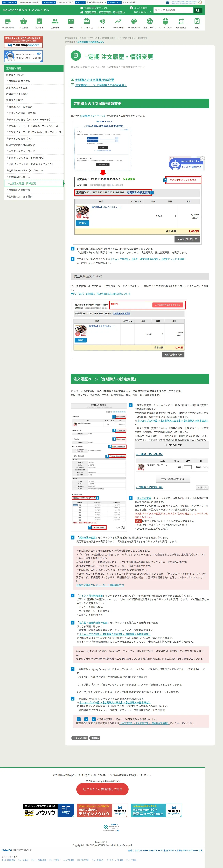Open 自動返信メールの設定 sidebar item

pyautogui.click(x=34, y=107)
